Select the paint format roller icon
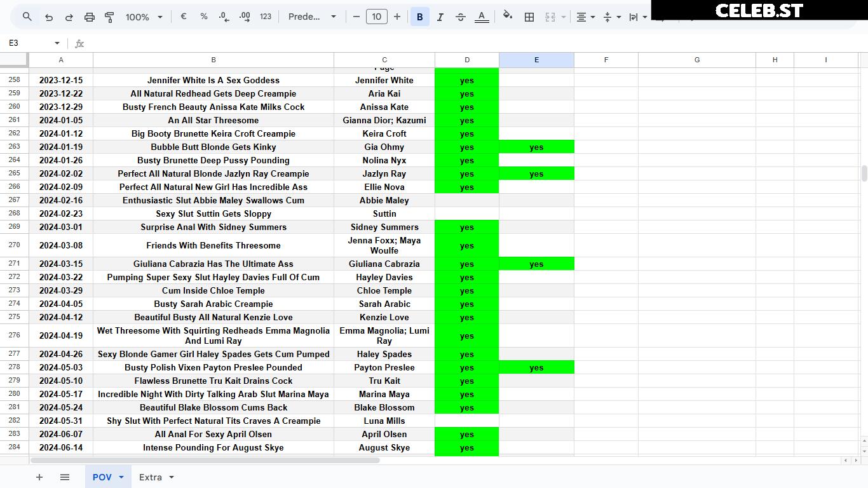This screenshot has height=488, width=868. (x=109, y=17)
